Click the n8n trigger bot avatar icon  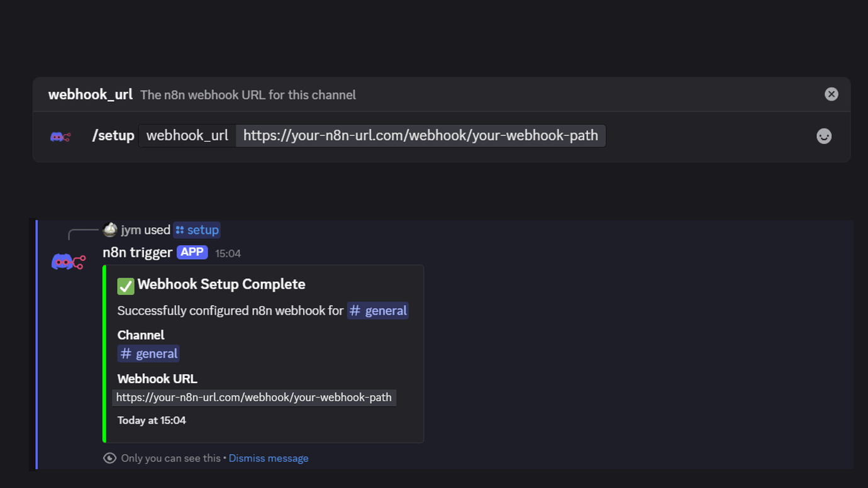click(68, 260)
